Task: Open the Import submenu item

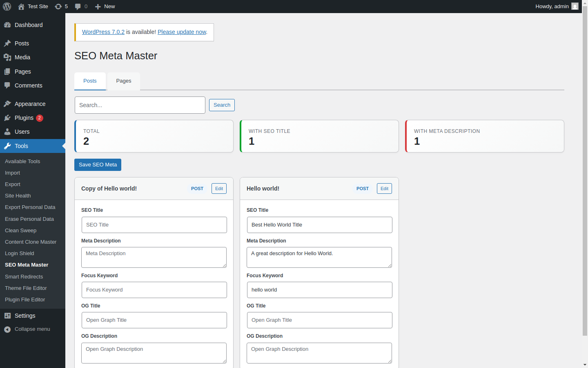Action: [x=12, y=173]
